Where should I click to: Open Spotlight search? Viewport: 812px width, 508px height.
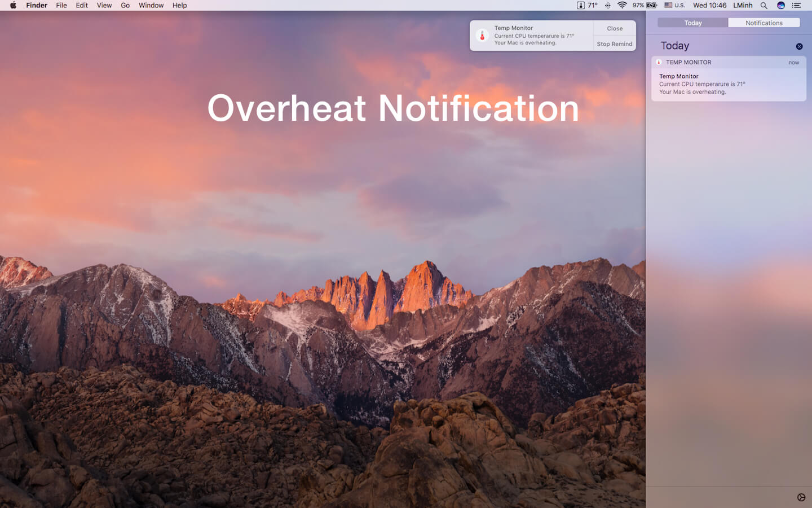(x=764, y=5)
